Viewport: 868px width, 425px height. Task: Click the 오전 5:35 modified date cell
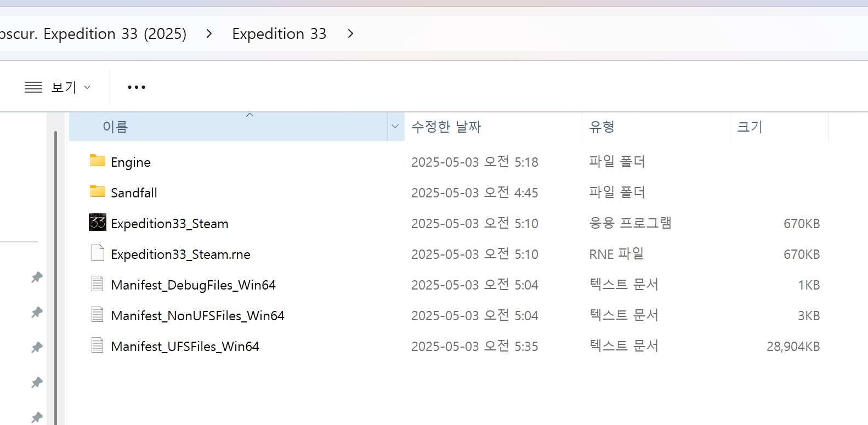(x=475, y=347)
